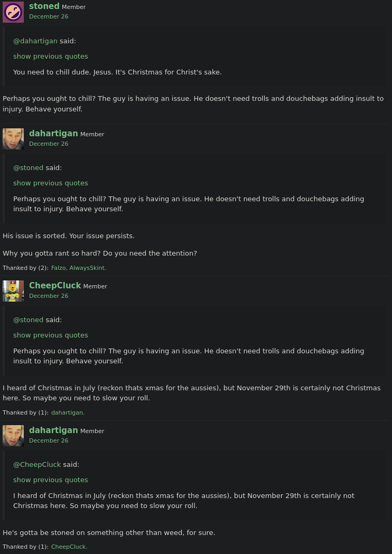Open the stoned username profile link
This screenshot has width=392, height=554.
pyautogui.click(x=44, y=6)
